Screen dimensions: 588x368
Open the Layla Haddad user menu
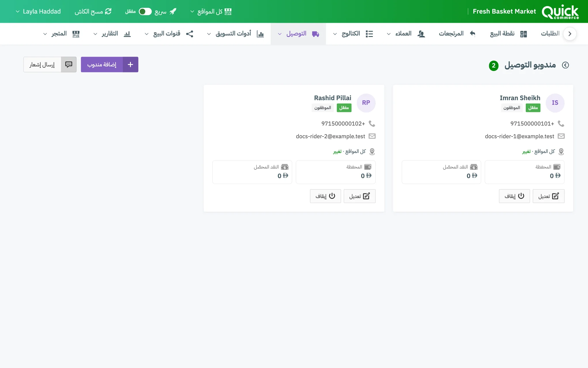tap(38, 11)
